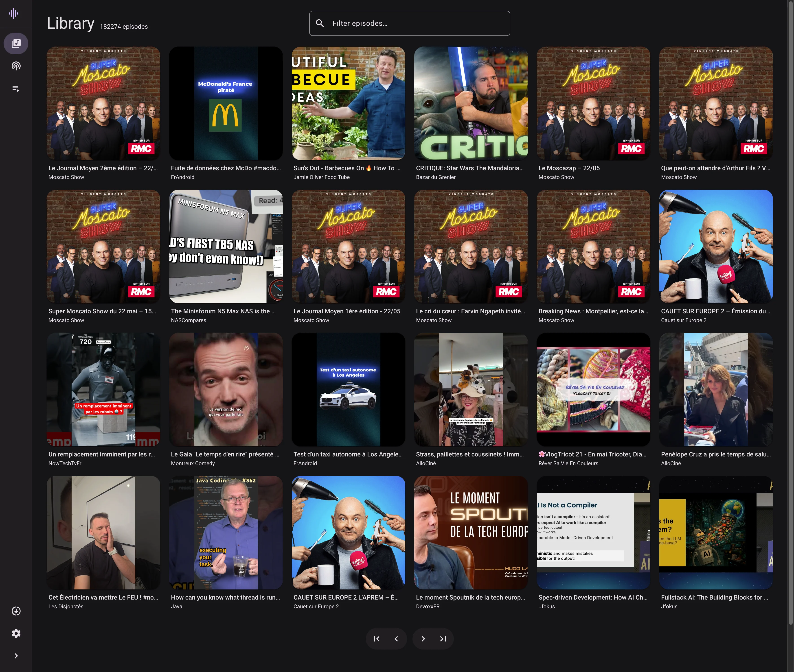Image resolution: width=794 pixels, height=672 pixels.
Task: Open Spec-driven Development episode thumbnail
Action: 594,533
